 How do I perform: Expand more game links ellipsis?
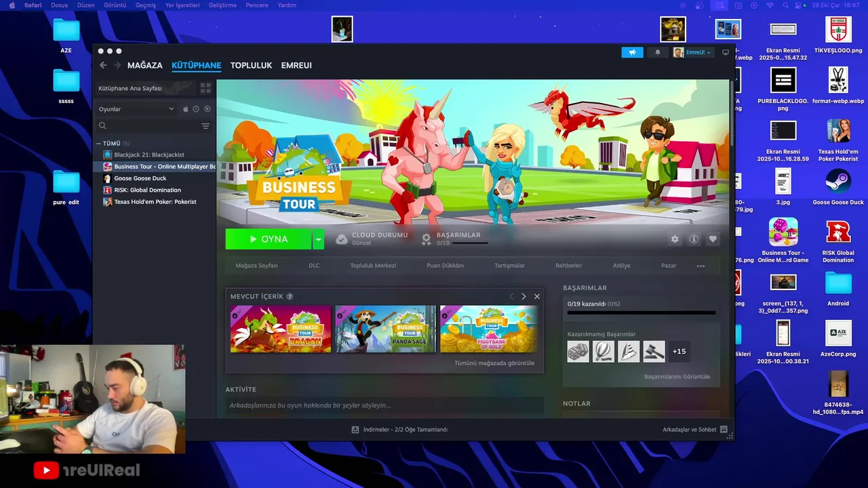point(701,266)
